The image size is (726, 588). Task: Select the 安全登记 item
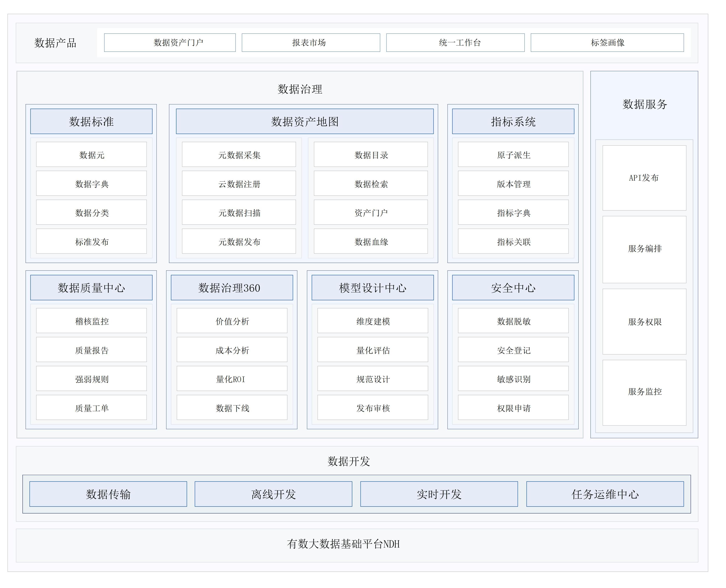click(513, 349)
